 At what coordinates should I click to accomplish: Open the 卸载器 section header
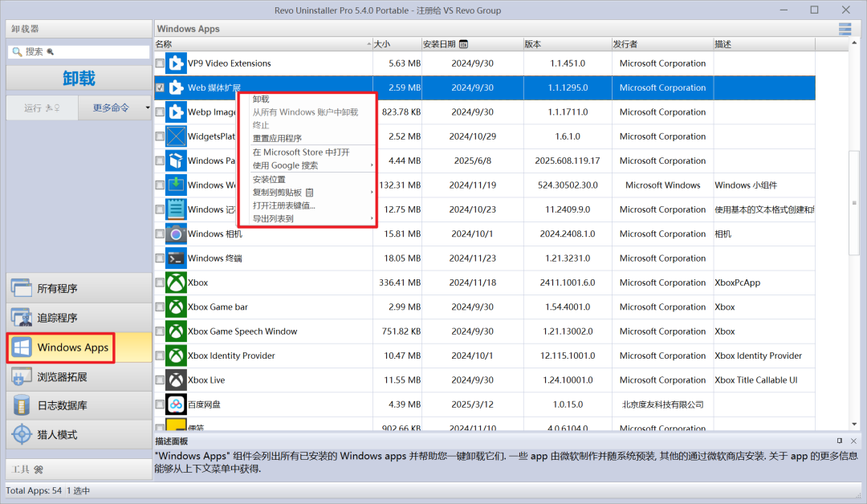pyautogui.click(x=79, y=29)
